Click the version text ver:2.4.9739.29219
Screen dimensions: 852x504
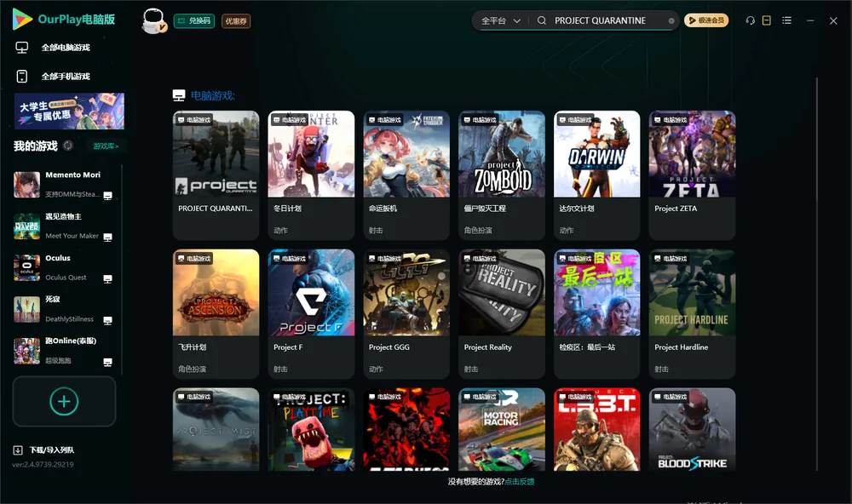(x=43, y=464)
